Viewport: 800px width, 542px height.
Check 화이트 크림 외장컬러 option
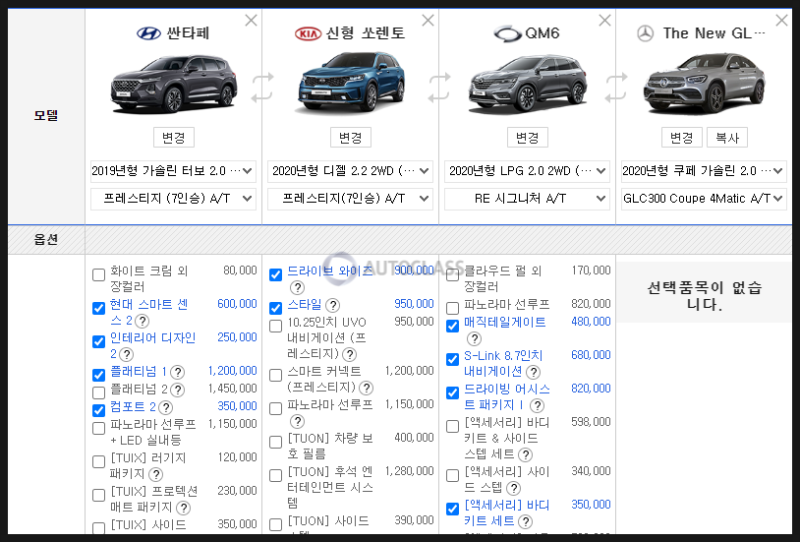[98, 275]
